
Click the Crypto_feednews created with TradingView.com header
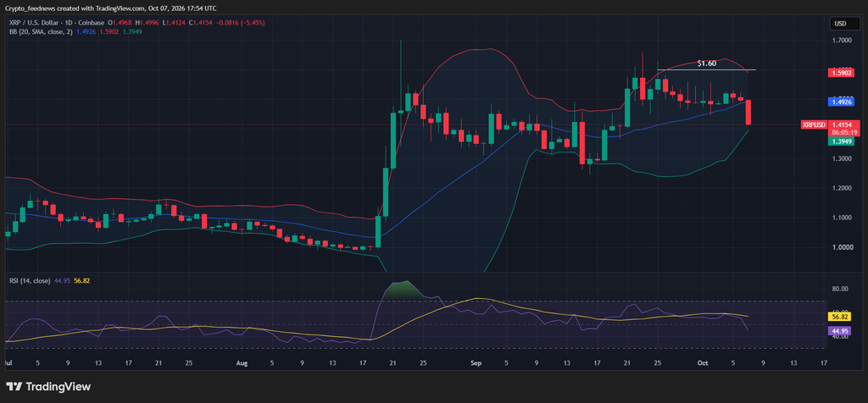(x=111, y=8)
